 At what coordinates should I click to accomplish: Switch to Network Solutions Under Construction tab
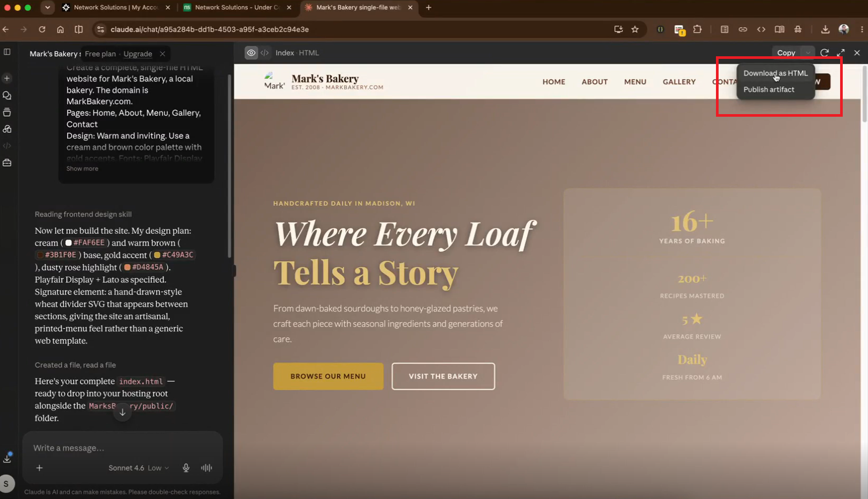pyautogui.click(x=237, y=7)
